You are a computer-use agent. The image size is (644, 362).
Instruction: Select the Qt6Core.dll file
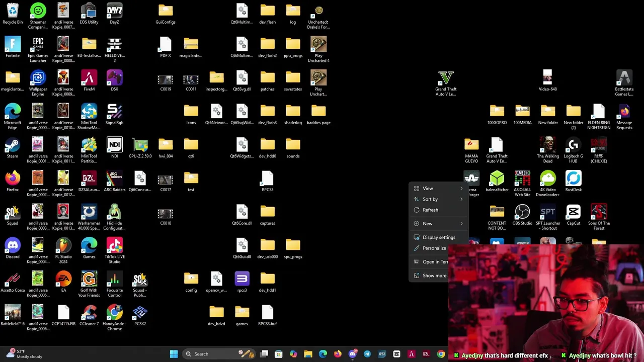click(242, 215)
